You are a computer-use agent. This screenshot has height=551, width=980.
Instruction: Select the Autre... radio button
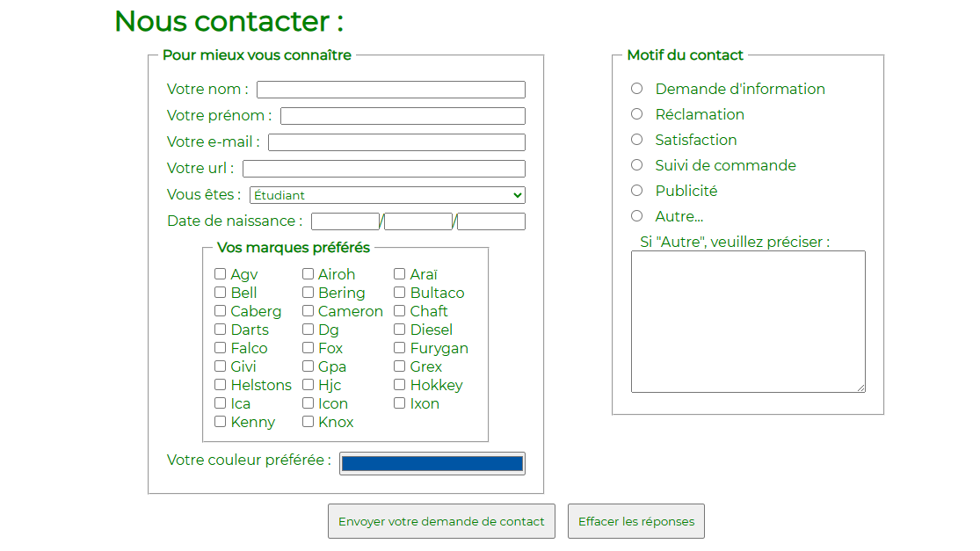[x=636, y=215]
